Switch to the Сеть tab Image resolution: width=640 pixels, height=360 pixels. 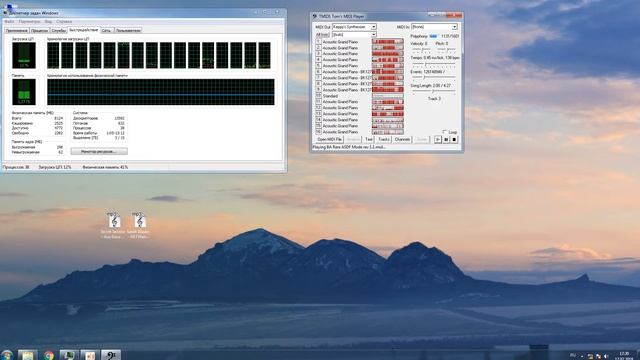coord(106,31)
